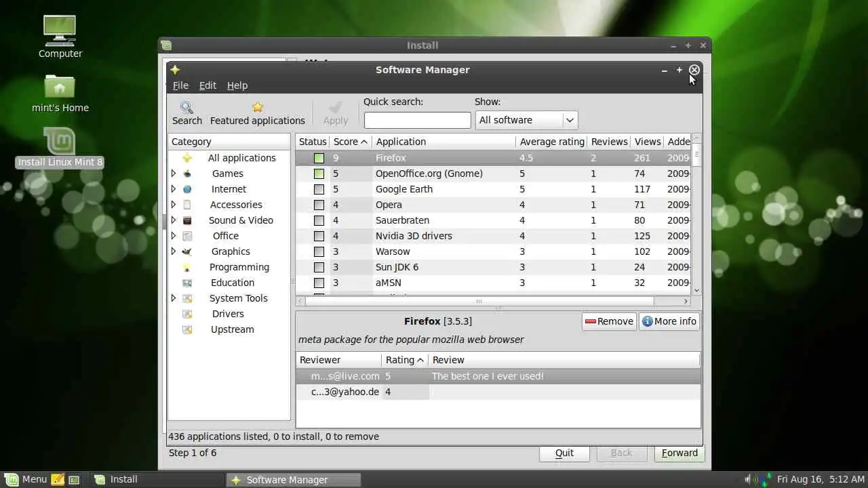
Task: Show Featured applications star icon
Action: pos(258,107)
